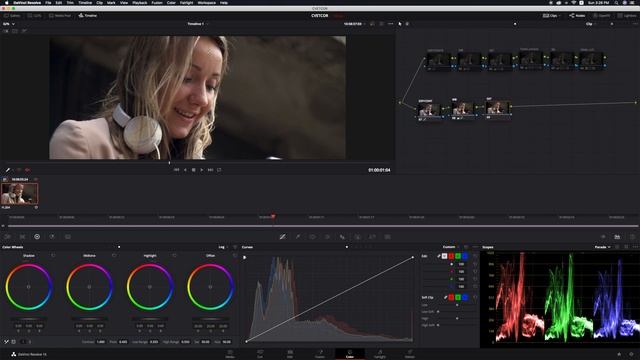This screenshot has height=360, width=640.
Task: Select the Color Wheels palette icon
Action: pyautogui.click(x=37, y=237)
